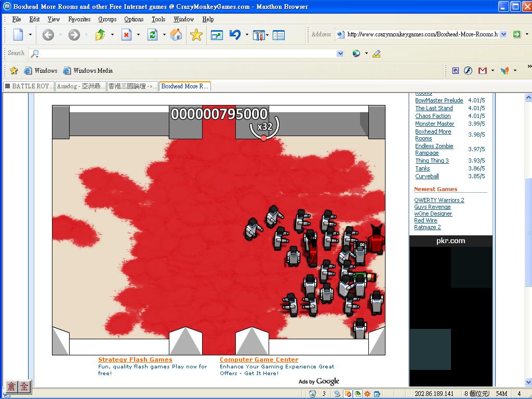Click the MSN butterfly plugin icon
The height and width of the screenshot is (399, 532).
pos(505,71)
